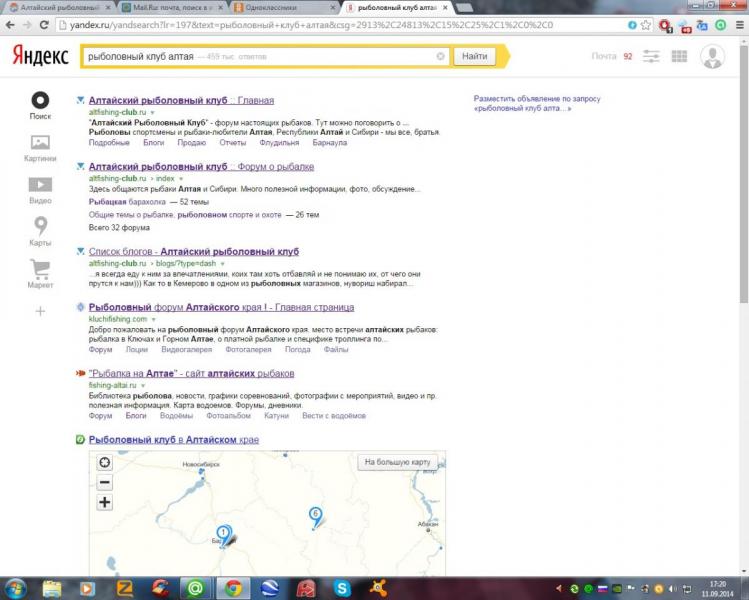Open Yandex Market cart icon
The width and height of the screenshot is (749, 600).
point(40,268)
